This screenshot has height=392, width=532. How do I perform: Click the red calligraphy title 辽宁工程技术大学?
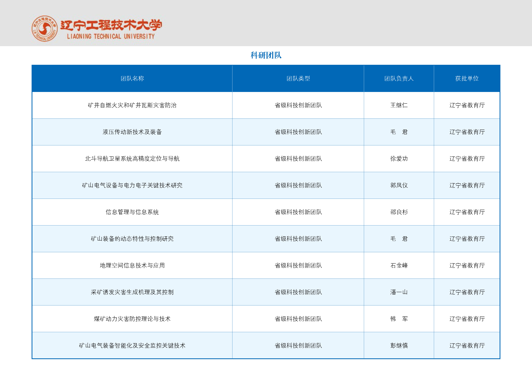click(x=111, y=25)
